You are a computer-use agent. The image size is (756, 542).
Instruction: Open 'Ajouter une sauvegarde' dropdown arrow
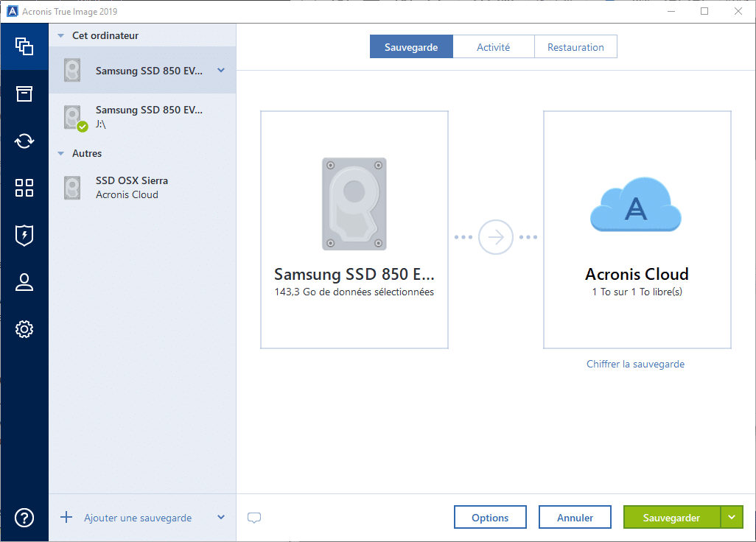point(221,518)
